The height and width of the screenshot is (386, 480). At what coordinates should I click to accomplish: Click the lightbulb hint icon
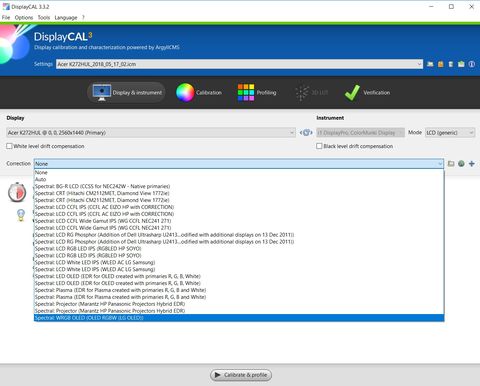click(21, 215)
